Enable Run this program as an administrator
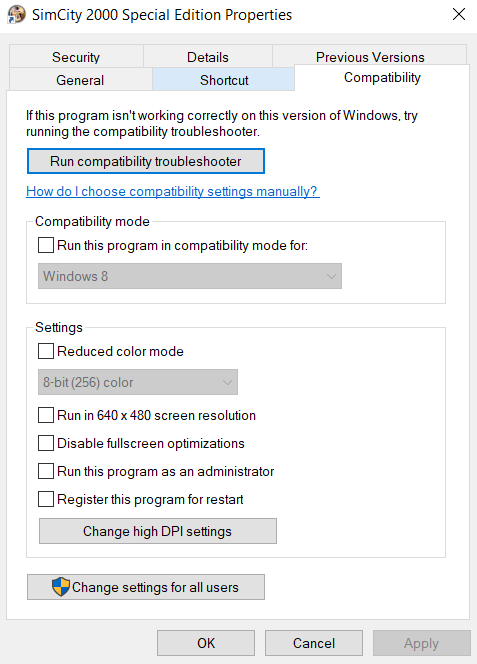Image resolution: width=477 pixels, height=664 pixels. pyautogui.click(x=46, y=471)
